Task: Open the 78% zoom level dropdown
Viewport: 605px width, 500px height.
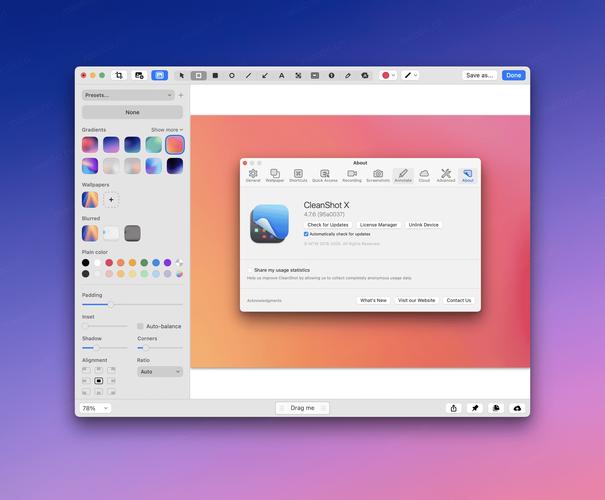Action: point(95,408)
